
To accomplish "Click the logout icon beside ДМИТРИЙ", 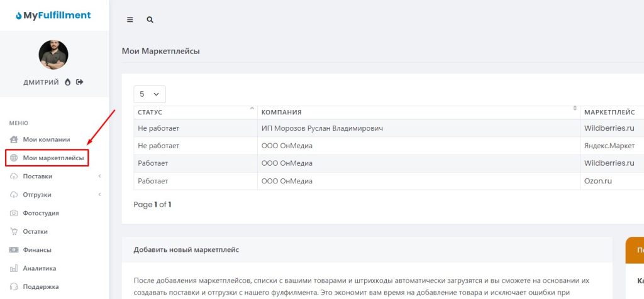I will (x=80, y=82).
